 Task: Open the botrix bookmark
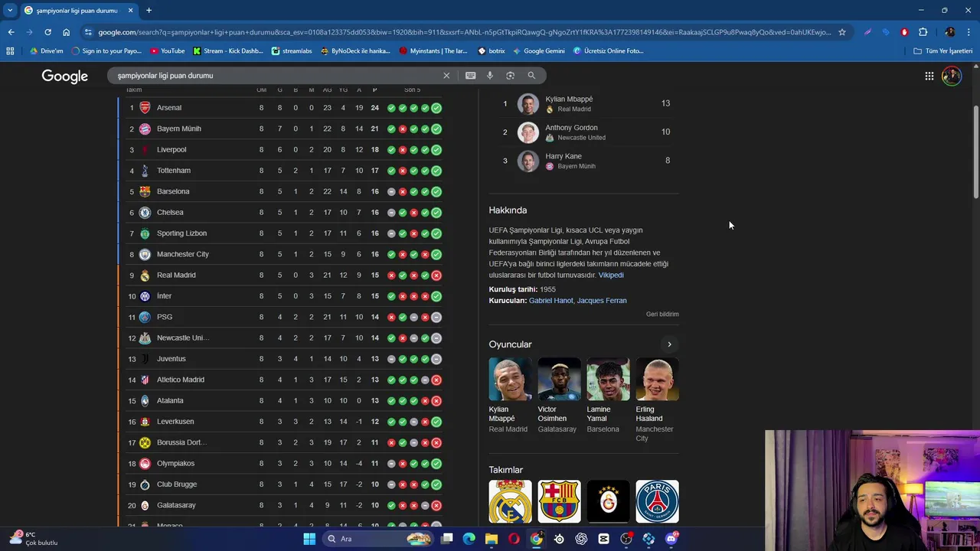point(492,51)
